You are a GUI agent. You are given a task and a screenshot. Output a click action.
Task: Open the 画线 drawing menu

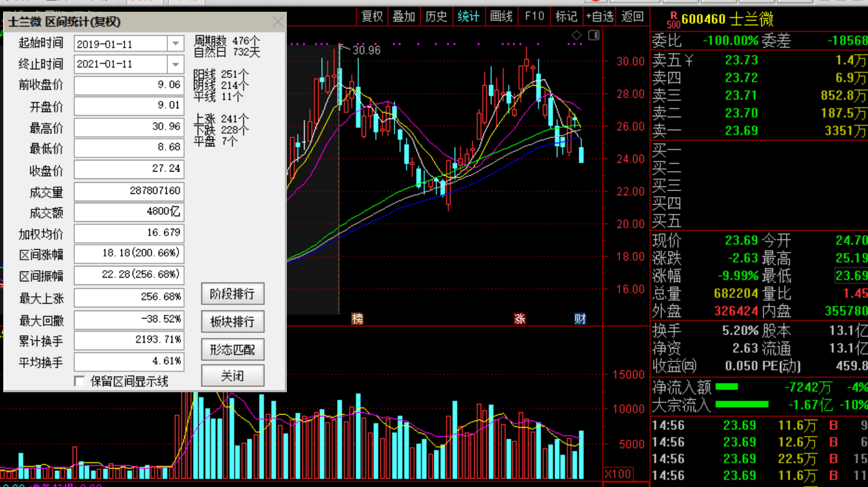(x=501, y=17)
